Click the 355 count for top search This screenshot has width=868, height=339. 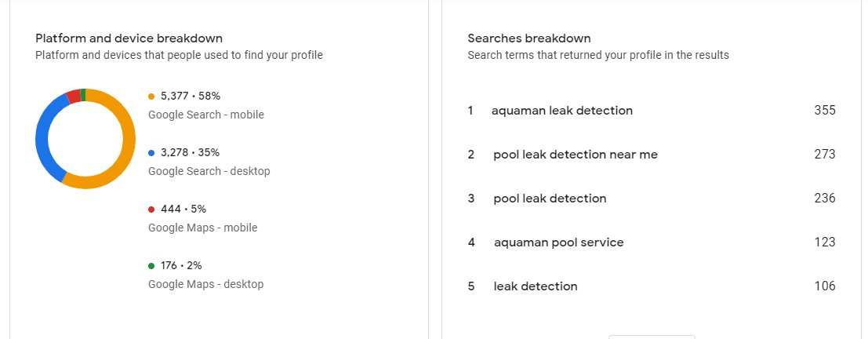click(825, 111)
